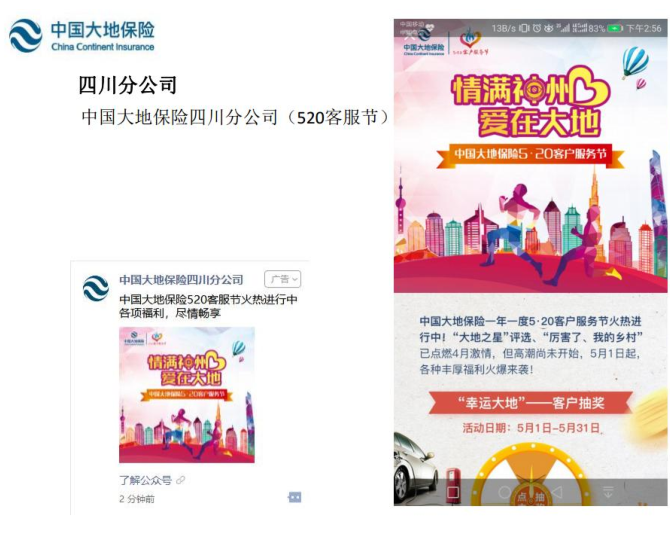Open the ad's festival poster thumbnail

pyautogui.click(x=187, y=395)
